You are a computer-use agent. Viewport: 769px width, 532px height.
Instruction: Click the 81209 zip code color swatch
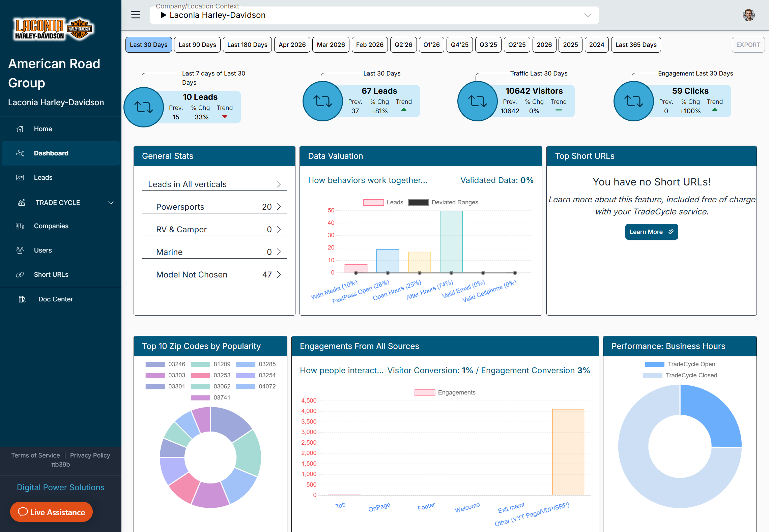200,364
